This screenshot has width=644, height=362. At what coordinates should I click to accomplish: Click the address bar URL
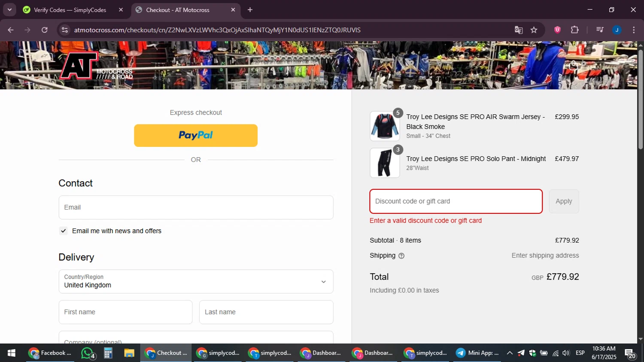pos(217,30)
